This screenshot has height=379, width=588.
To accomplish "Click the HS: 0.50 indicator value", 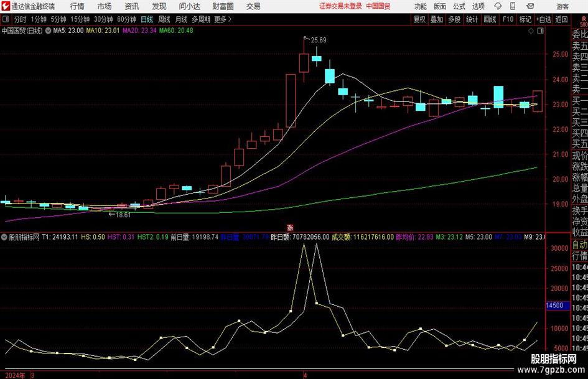I will coord(93,237).
